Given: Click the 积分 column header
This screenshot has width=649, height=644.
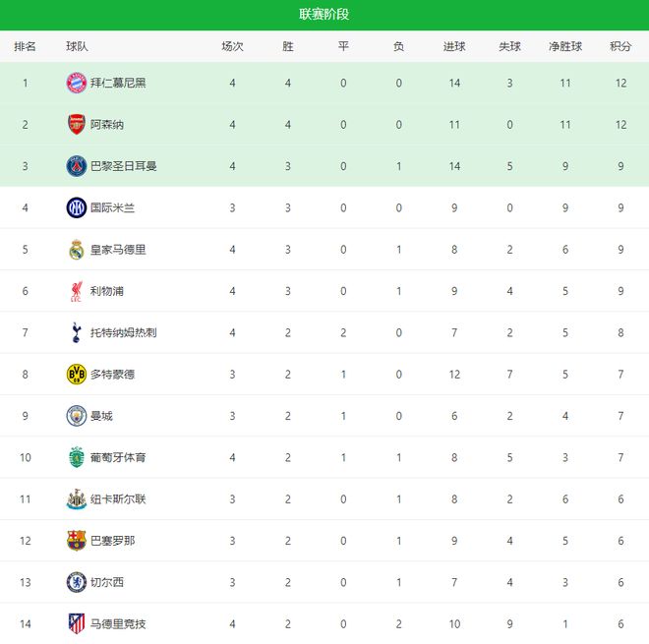Looking at the screenshot, I should pyautogui.click(x=620, y=46).
